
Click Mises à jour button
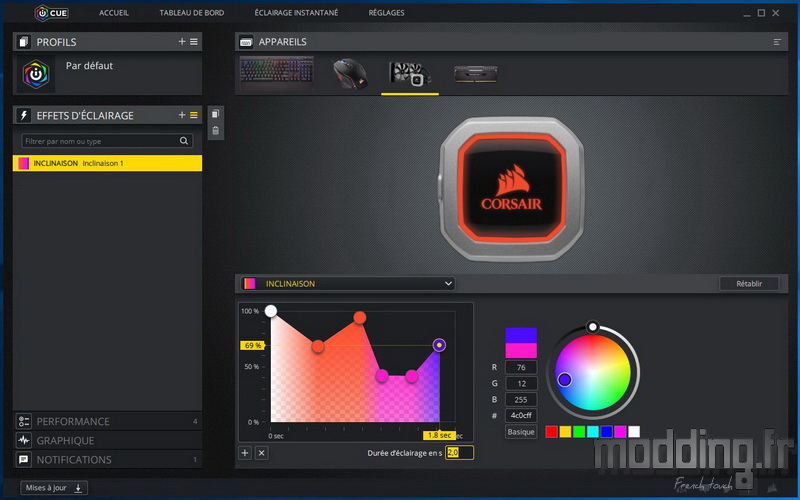tap(54, 488)
